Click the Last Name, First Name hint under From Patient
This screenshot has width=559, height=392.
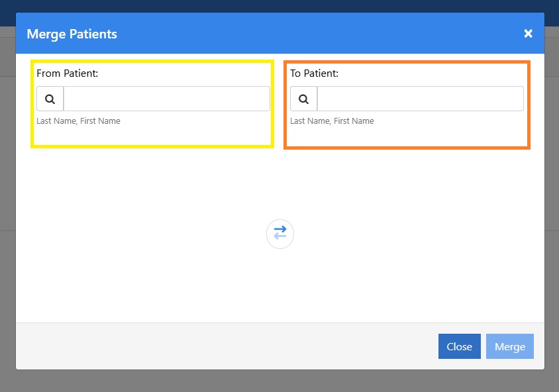pos(78,121)
